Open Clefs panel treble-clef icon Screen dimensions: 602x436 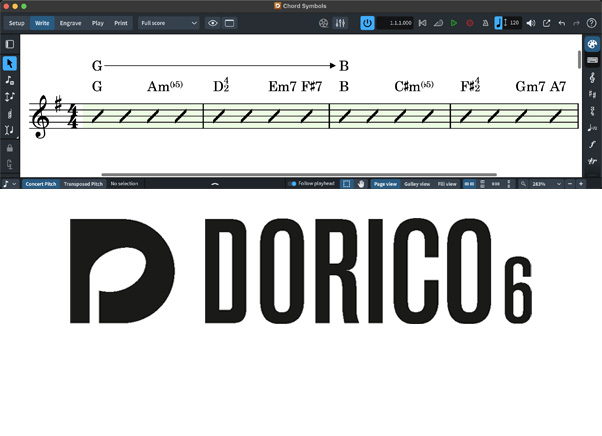(592, 78)
